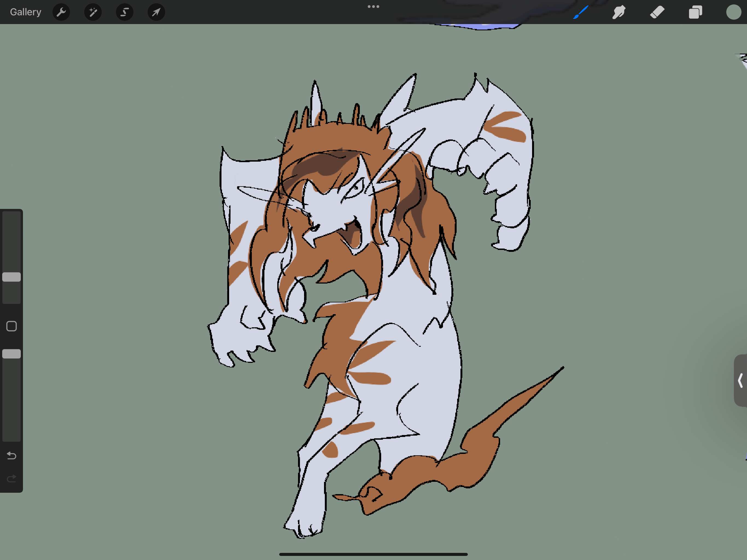747x560 pixels.
Task: Click the brush size slider handle
Action: 11,277
